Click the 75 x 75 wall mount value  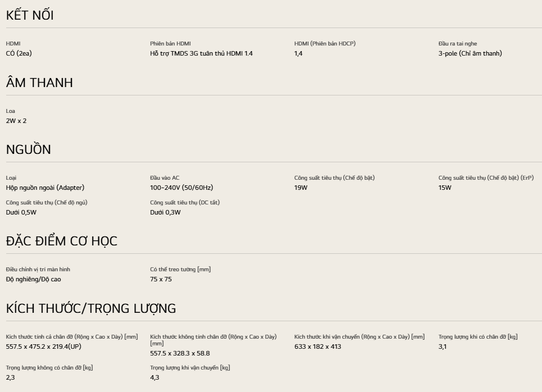tap(161, 279)
